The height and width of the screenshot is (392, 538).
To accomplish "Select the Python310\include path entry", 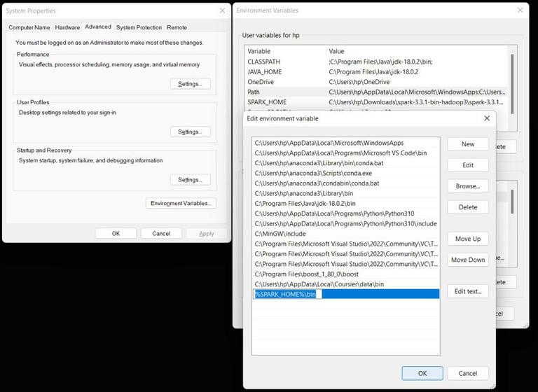I will [346, 223].
